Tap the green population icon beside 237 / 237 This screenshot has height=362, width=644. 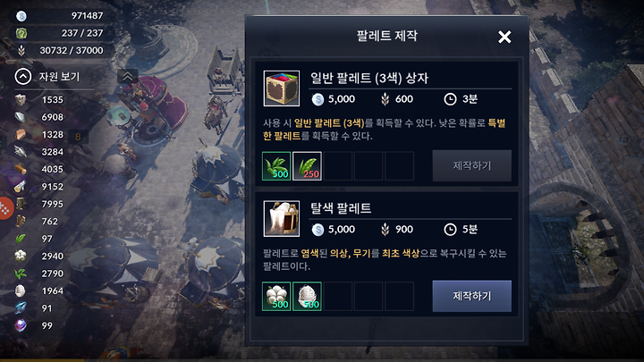pyautogui.click(x=21, y=33)
